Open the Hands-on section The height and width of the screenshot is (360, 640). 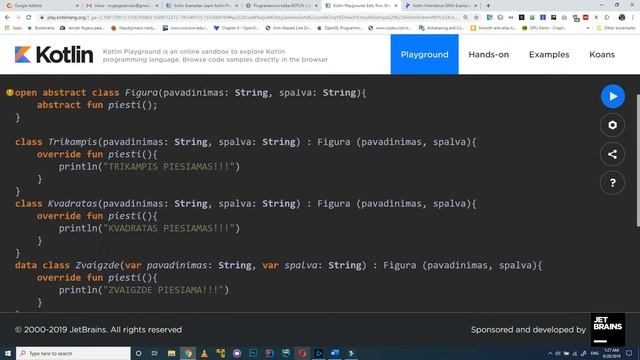489,54
